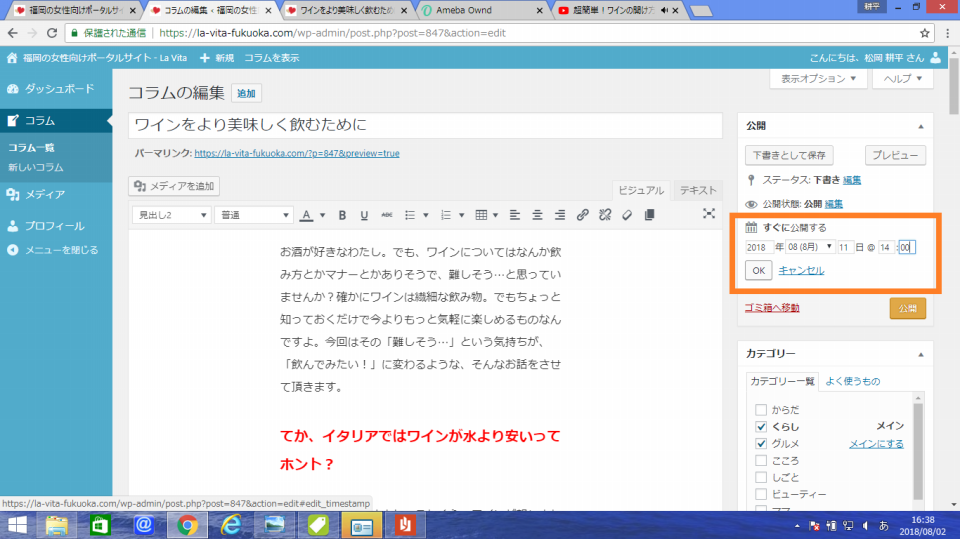Open 新しいコラム in the sidebar

click(x=36, y=167)
